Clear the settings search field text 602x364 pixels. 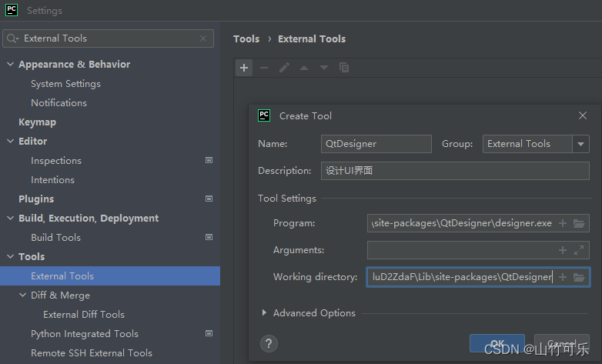coord(203,38)
